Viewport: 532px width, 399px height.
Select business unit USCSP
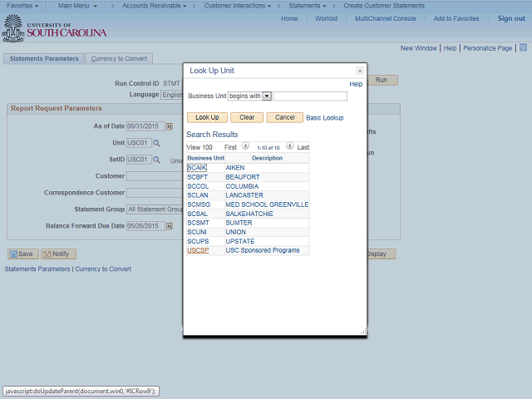[198, 250]
